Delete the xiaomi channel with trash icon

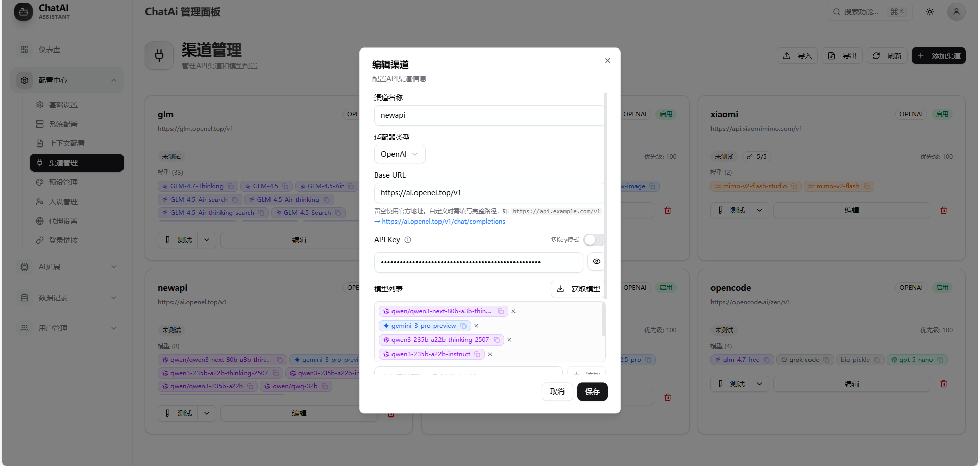(943, 210)
